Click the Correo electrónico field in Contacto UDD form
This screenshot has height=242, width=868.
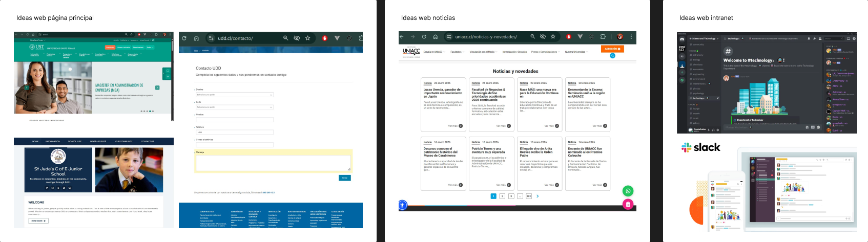click(x=235, y=145)
